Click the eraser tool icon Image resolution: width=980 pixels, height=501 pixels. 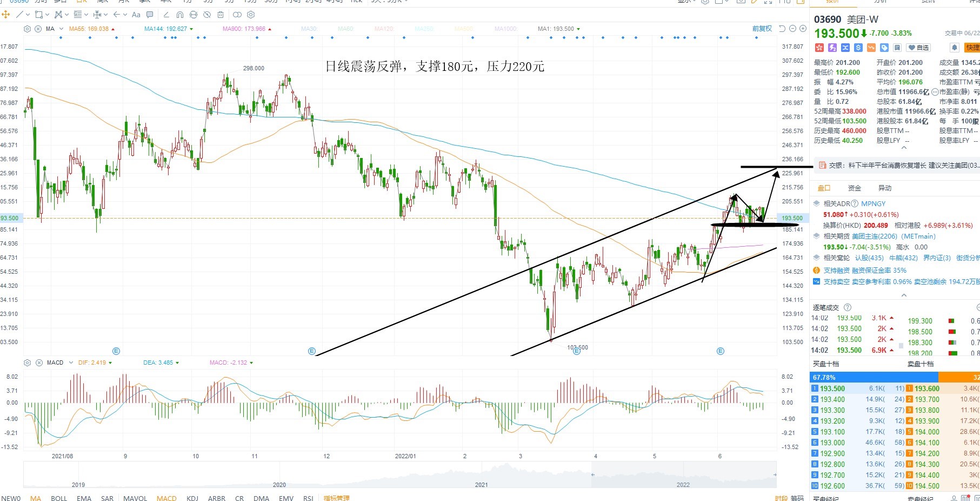point(166,15)
